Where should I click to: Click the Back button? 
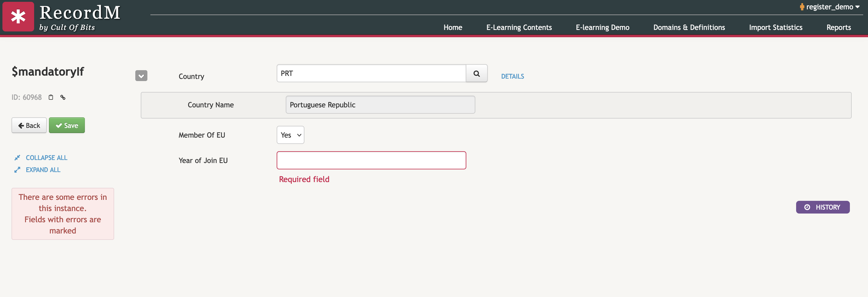point(29,125)
